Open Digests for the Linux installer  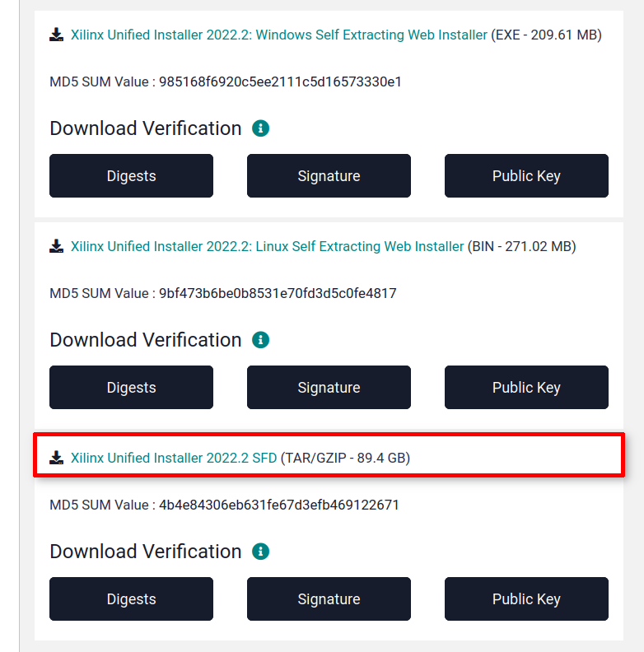click(x=131, y=388)
